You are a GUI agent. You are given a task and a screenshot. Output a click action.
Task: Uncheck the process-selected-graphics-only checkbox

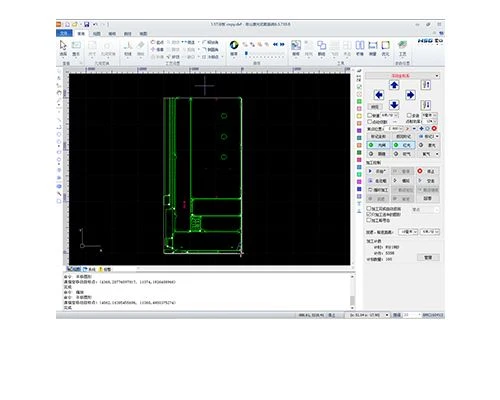(x=369, y=214)
